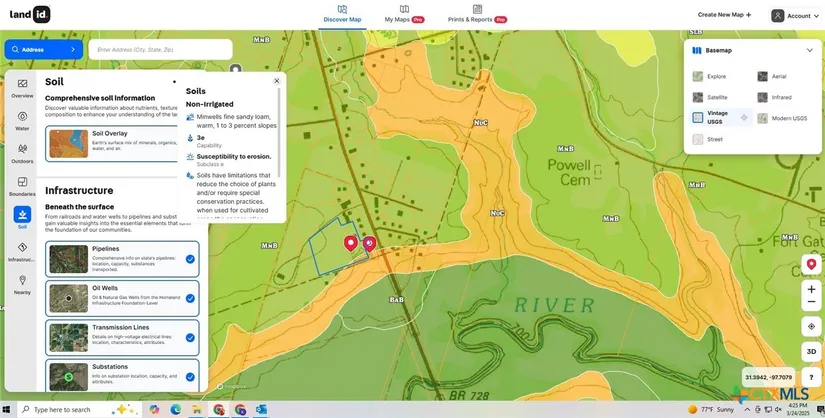Collapse the Basemap panel
Viewport: 825px width, 418px height.
pos(808,50)
